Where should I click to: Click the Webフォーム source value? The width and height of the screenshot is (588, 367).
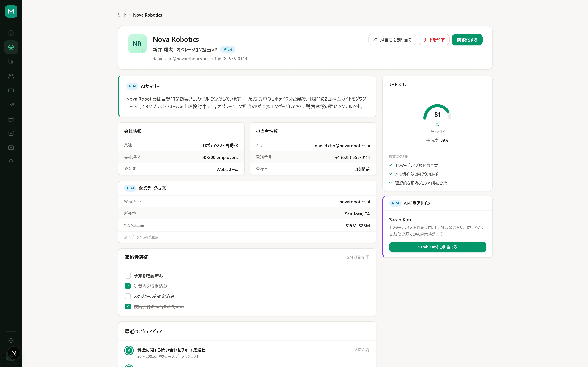(227, 169)
